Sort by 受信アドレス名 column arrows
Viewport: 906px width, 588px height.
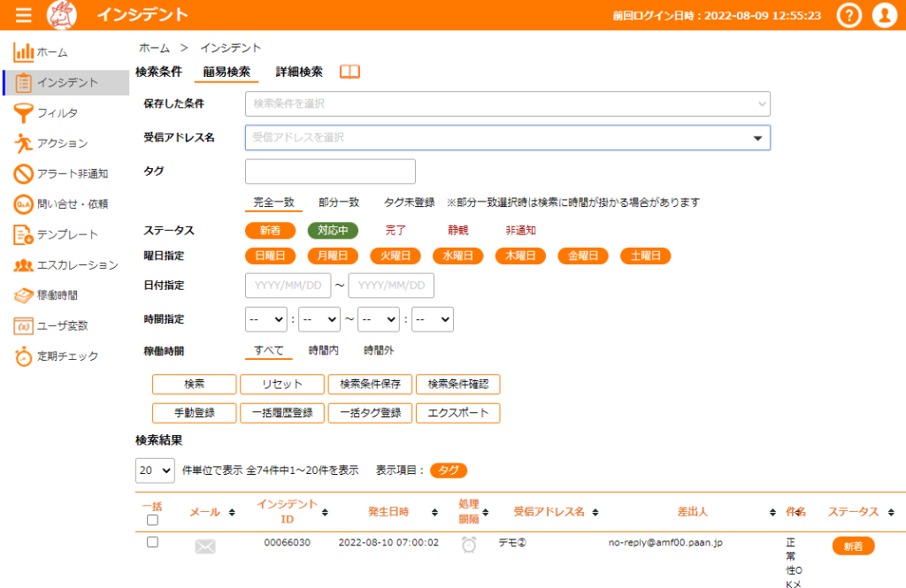[x=595, y=512]
